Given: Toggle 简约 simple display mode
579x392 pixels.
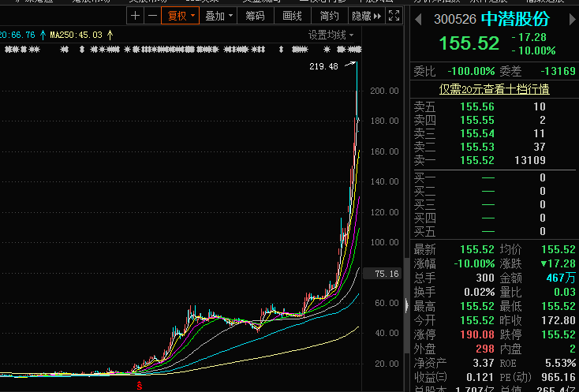Looking at the screenshot, I should 329,16.
